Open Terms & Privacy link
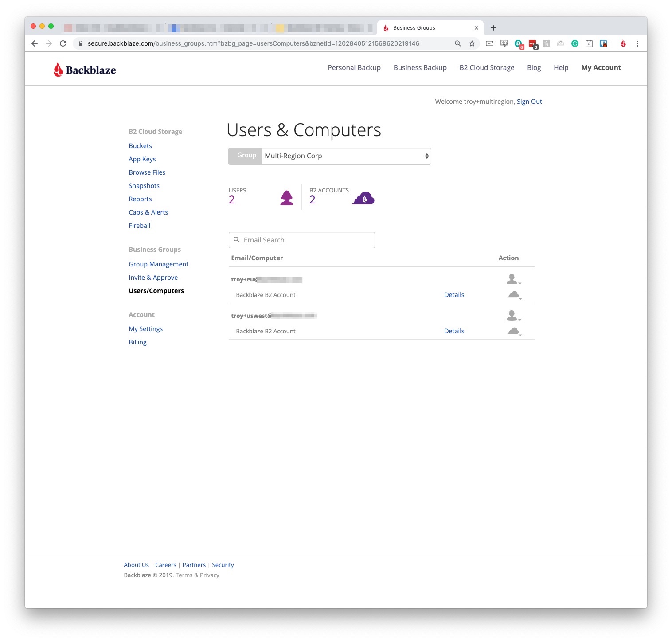The image size is (672, 641). click(197, 575)
